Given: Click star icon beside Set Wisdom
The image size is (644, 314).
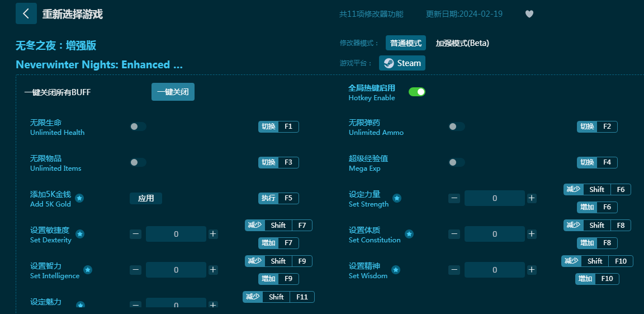Looking at the screenshot, I should [x=396, y=270].
